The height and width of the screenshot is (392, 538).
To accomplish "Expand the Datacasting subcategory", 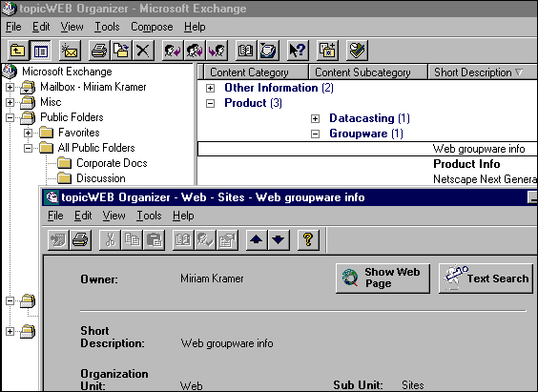I will pos(316,118).
